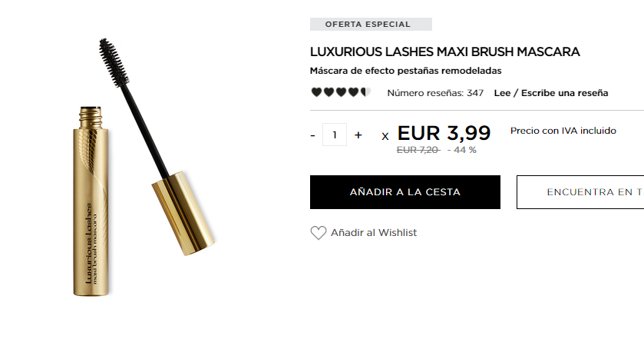Click the Número reseñas: 347 label

pos(435,93)
